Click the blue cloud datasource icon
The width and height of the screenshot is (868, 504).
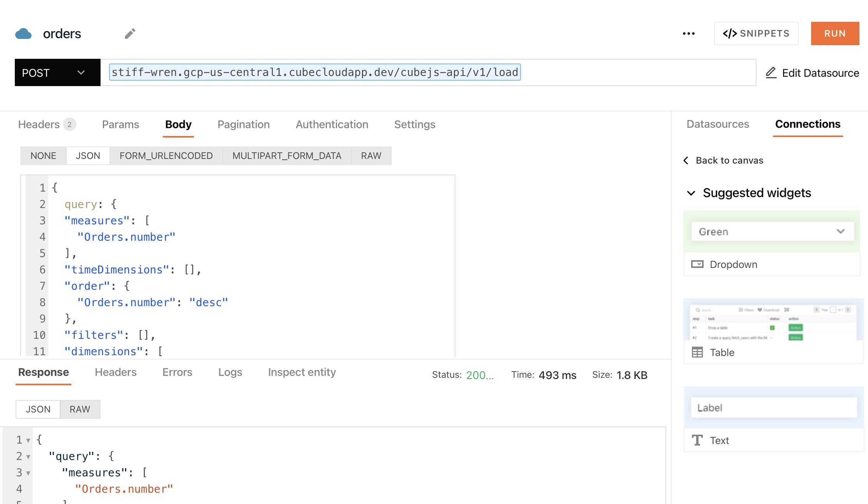tap(23, 34)
